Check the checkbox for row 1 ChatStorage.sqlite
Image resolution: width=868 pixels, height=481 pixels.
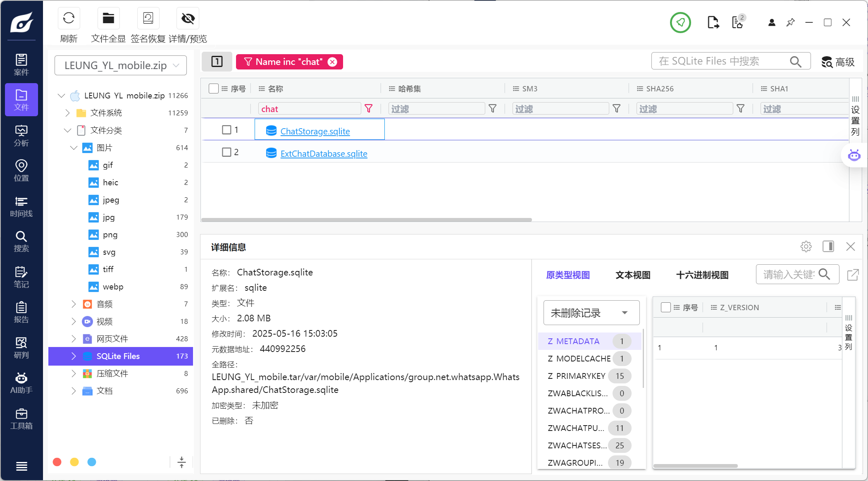click(x=227, y=130)
